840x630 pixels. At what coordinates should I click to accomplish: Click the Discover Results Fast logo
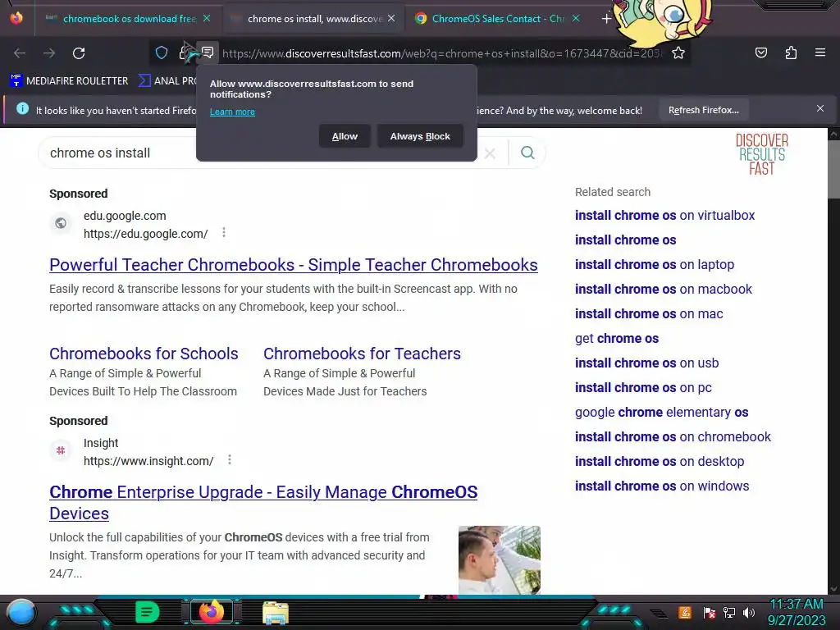pos(762,154)
